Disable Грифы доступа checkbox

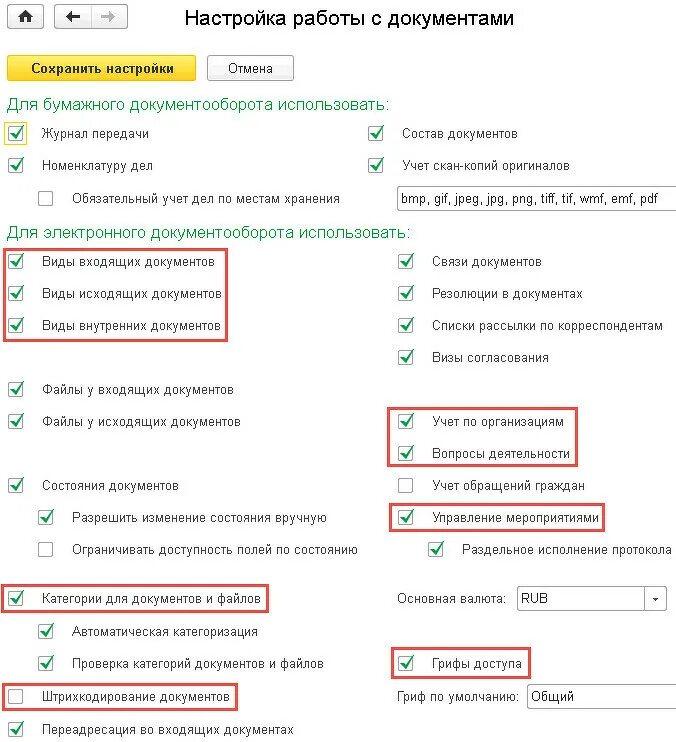(406, 662)
